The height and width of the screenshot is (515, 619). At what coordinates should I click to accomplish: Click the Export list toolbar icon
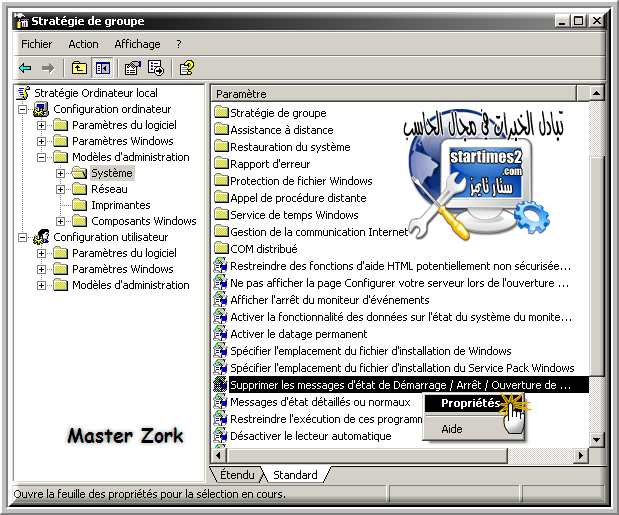(x=156, y=68)
